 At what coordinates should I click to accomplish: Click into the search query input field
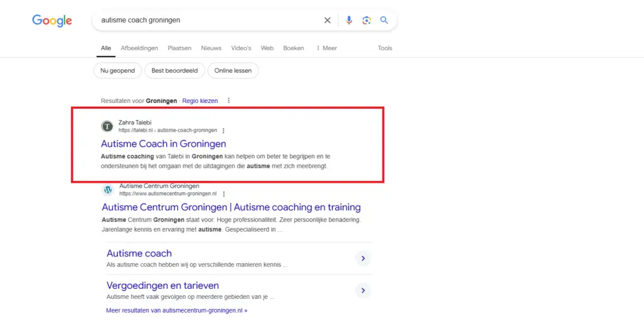point(209,20)
